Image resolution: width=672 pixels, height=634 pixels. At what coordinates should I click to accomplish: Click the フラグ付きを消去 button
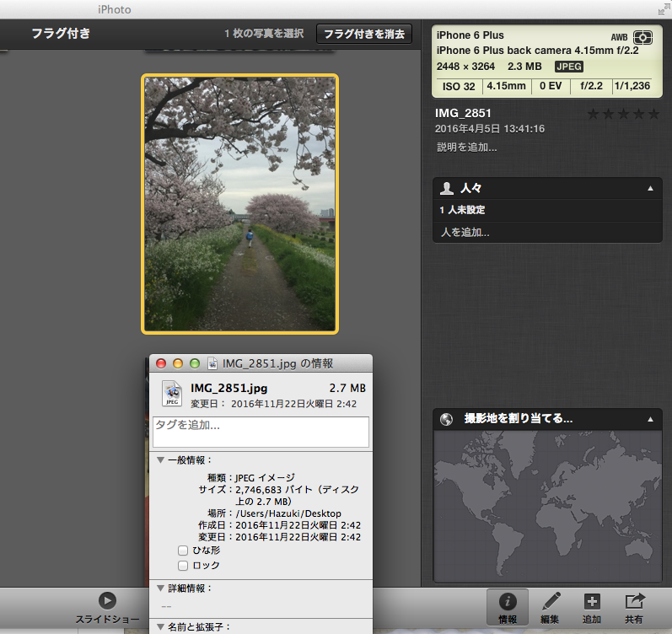pos(364,35)
